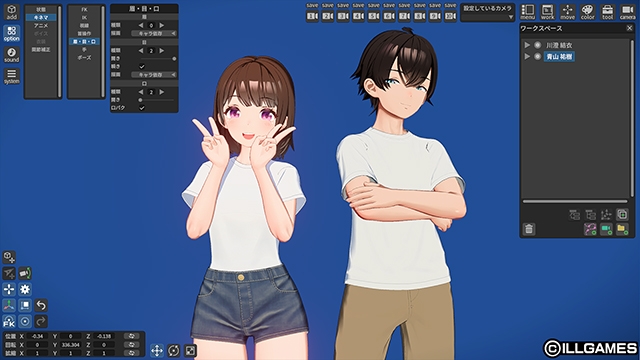Viewport: 640px width, 360px height.
Task: Click the green camera icon in workspace
Action: click(x=606, y=229)
